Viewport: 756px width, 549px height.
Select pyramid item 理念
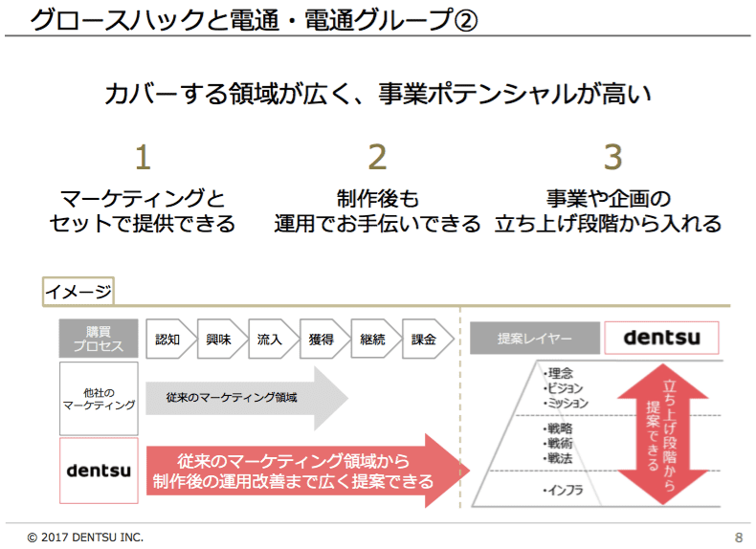click(x=558, y=374)
